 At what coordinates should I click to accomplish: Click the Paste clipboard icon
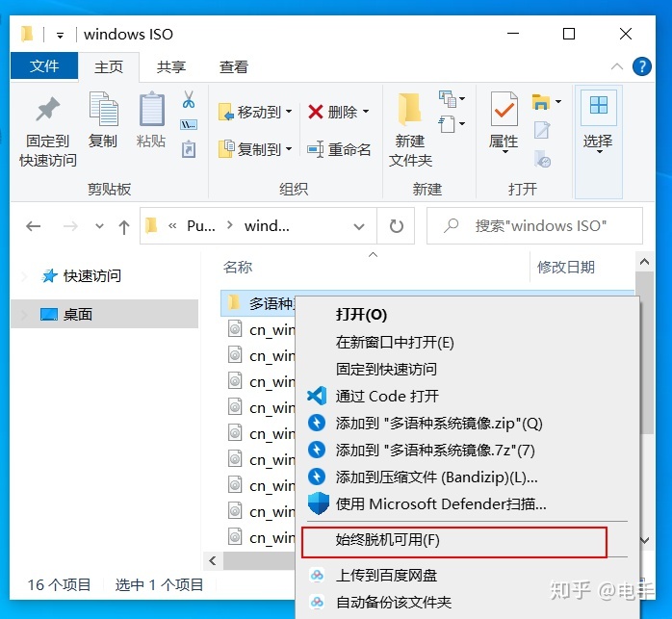pos(152,109)
